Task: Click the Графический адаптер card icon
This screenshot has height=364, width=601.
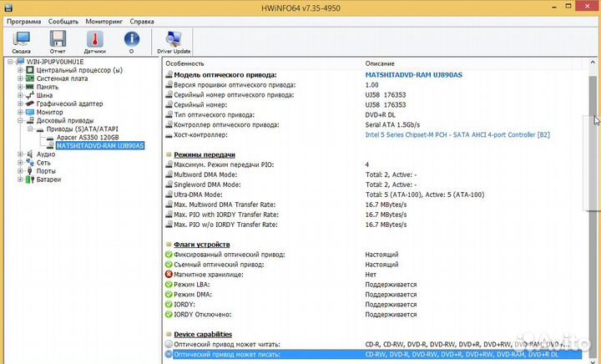Action: tap(30, 104)
